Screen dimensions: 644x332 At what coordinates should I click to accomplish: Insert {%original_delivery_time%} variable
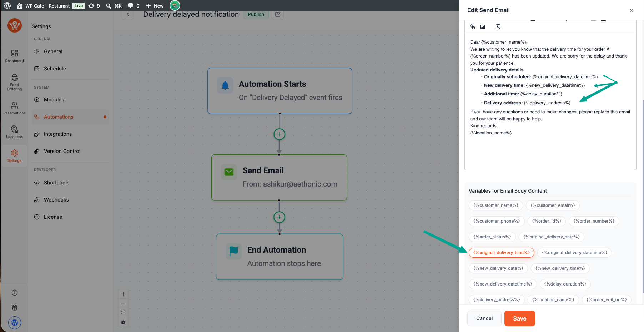[x=502, y=253]
